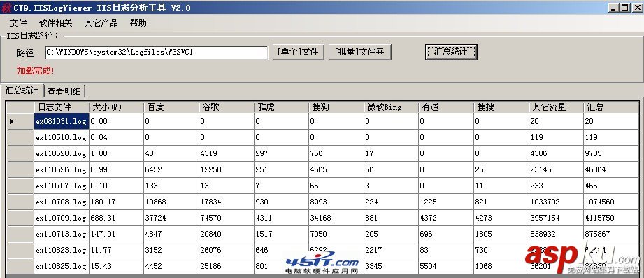This screenshot has width=644, height=278.
Task: Maximize the IISLogViewer window
Action: pyautogui.click(x=624, y=8)
